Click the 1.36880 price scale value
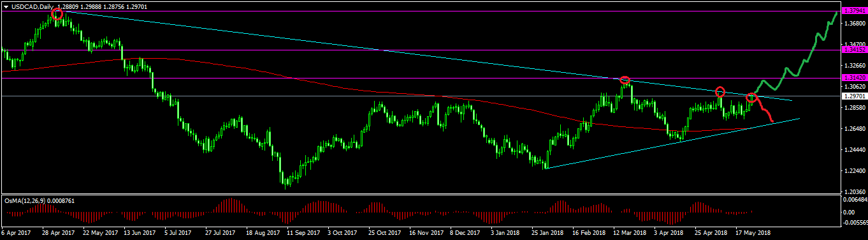Viewport: 868px width, 240px height. pyautogui.click(x=855, y=24)
